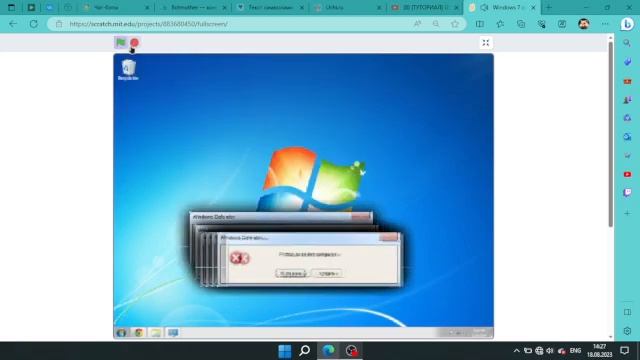Exit fullscreen mode in Scratch player
The width and height of the screenshot is (640, 360).
pos(486,42)
